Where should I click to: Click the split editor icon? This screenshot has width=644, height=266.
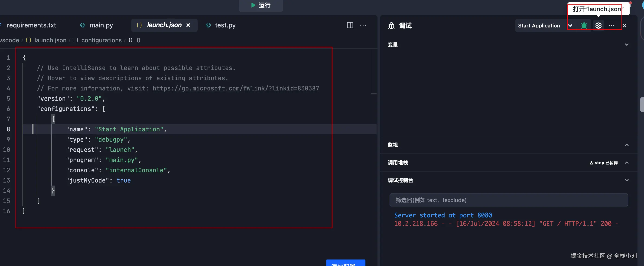350,25
